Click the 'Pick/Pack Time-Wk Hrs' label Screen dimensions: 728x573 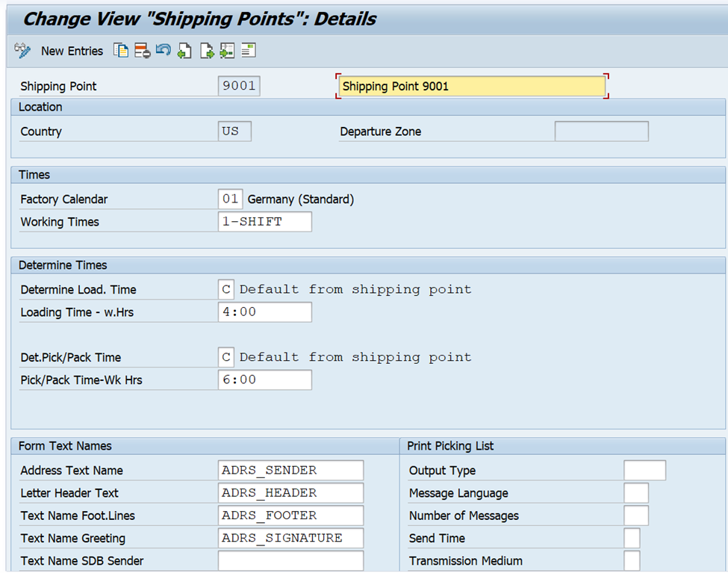tap(81, 380)
